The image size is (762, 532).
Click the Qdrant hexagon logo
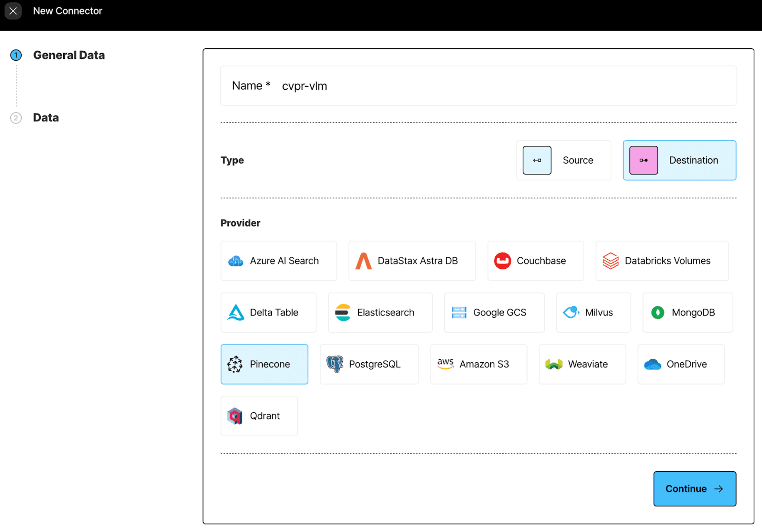(x=235, y=416)
